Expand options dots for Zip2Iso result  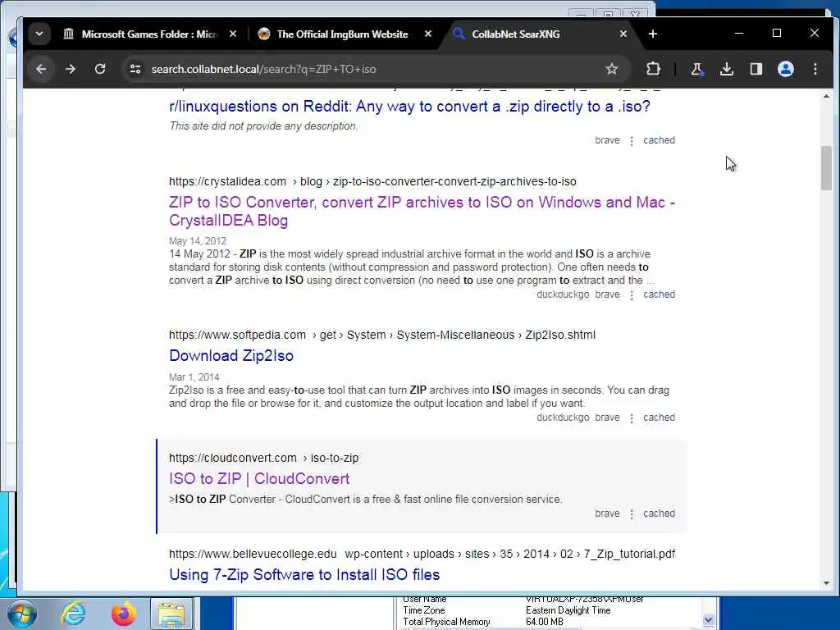(632, 418)
